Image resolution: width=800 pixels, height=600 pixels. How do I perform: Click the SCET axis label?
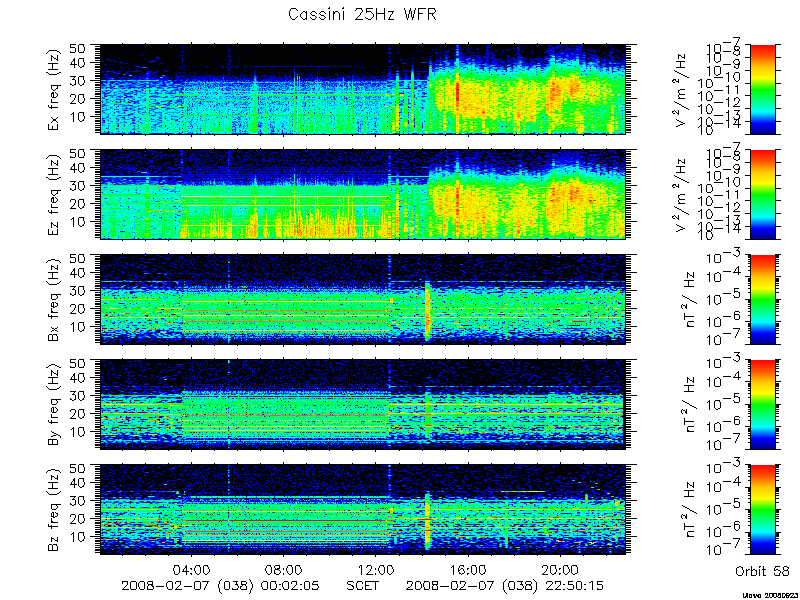click(x=363, y=585)
